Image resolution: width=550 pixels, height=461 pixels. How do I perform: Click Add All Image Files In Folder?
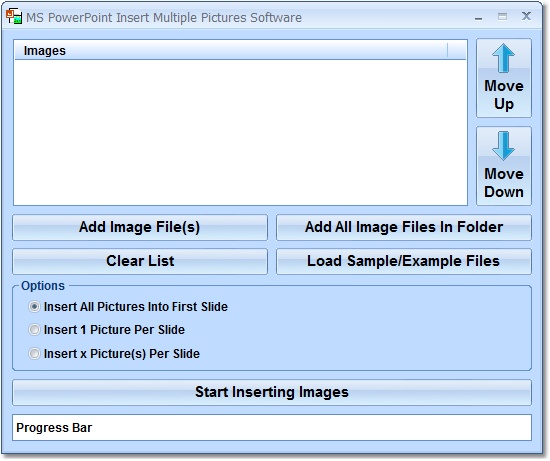(404, 227)
